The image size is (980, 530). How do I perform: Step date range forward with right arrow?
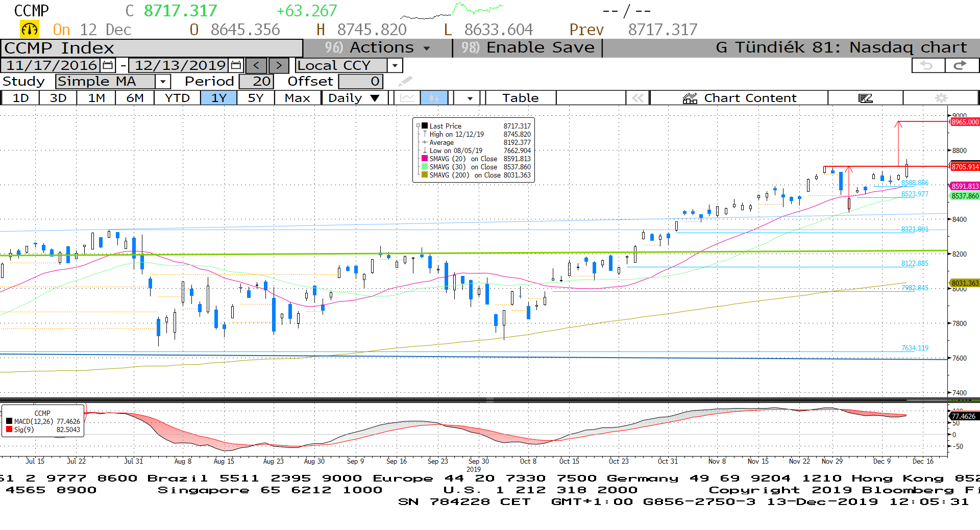coord(279,65)
